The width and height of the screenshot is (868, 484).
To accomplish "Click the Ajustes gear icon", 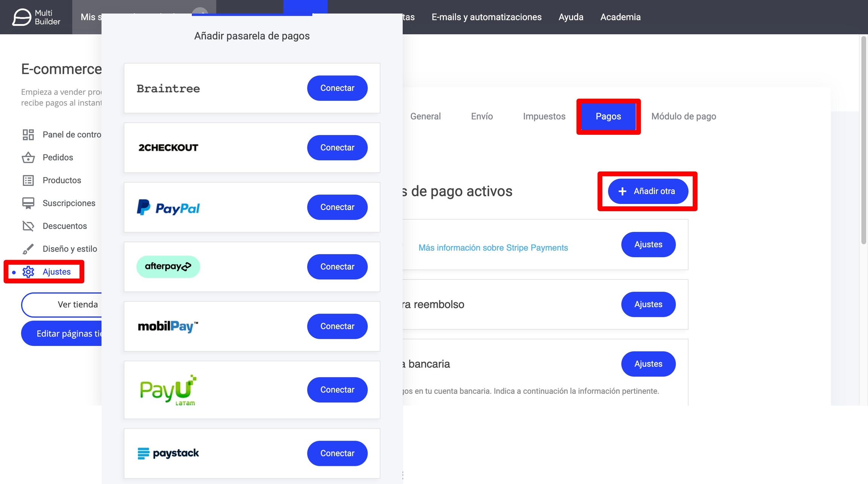I will tap(28, 272).
